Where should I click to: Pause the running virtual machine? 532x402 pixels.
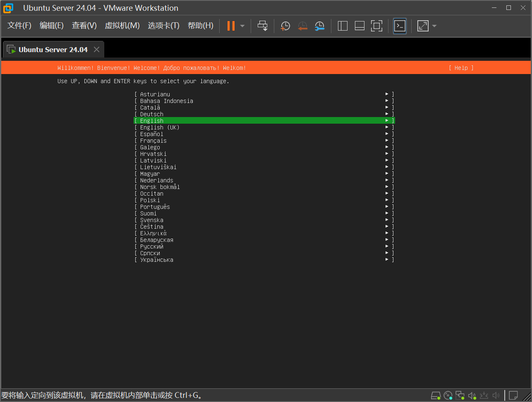click(x=231, y=26)
